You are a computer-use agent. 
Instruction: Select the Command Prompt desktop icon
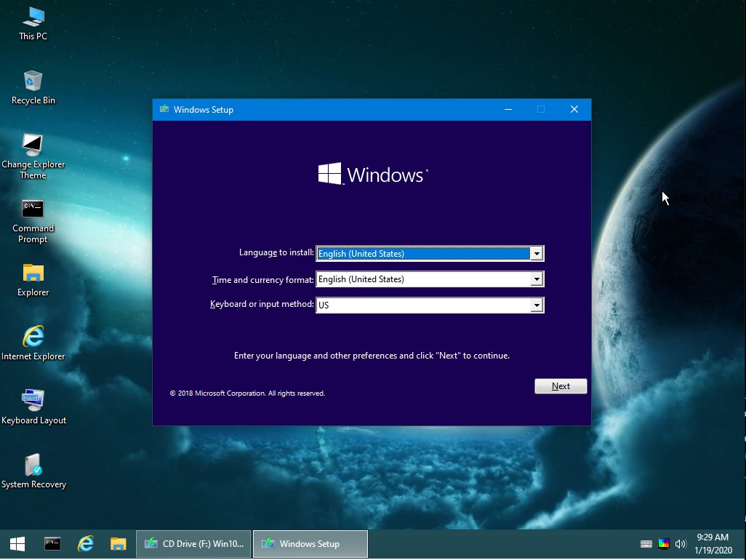coord(33,221)
